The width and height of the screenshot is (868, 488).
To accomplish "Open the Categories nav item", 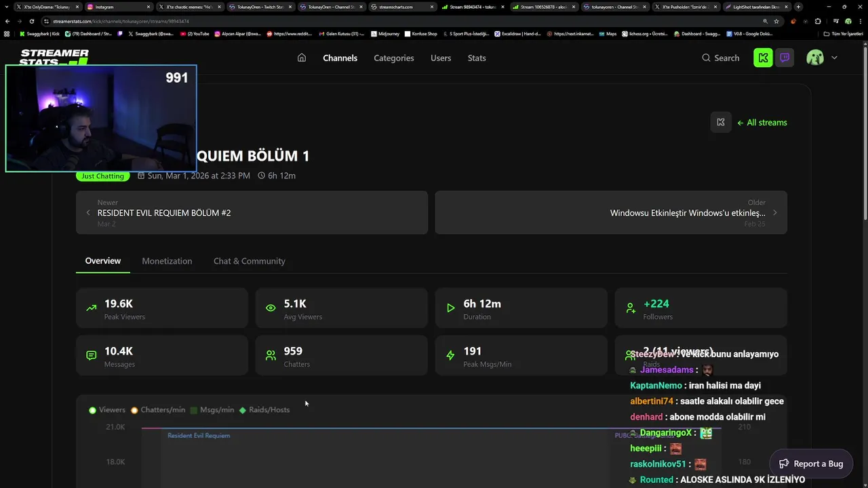I will click(393, 58).
